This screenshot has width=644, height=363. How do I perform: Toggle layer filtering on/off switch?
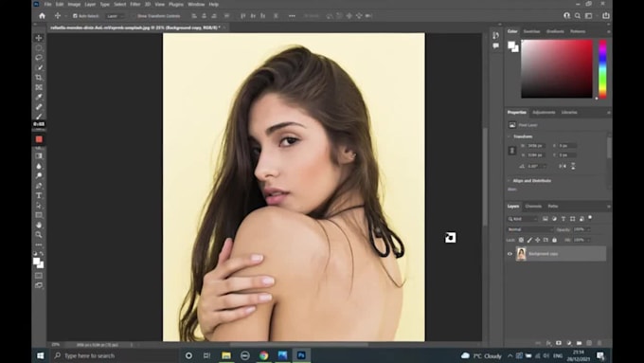(590, 217)
